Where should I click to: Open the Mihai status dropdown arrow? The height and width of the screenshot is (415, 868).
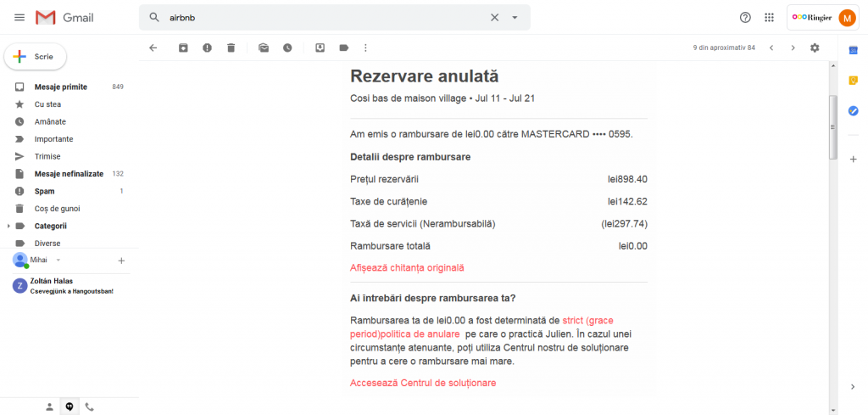[58, 260]
